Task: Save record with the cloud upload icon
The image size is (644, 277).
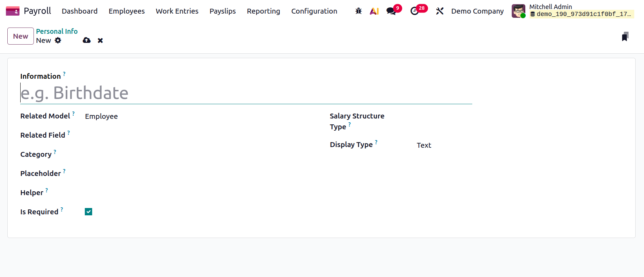Action: point(87,40)
